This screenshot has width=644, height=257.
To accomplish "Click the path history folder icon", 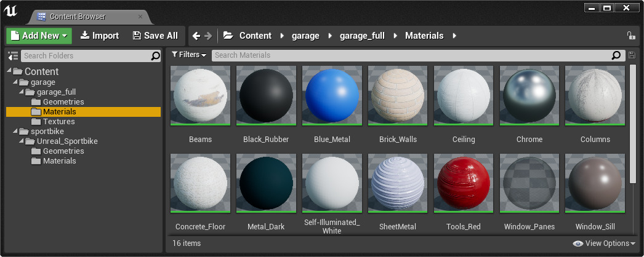I will click(228, 36).
